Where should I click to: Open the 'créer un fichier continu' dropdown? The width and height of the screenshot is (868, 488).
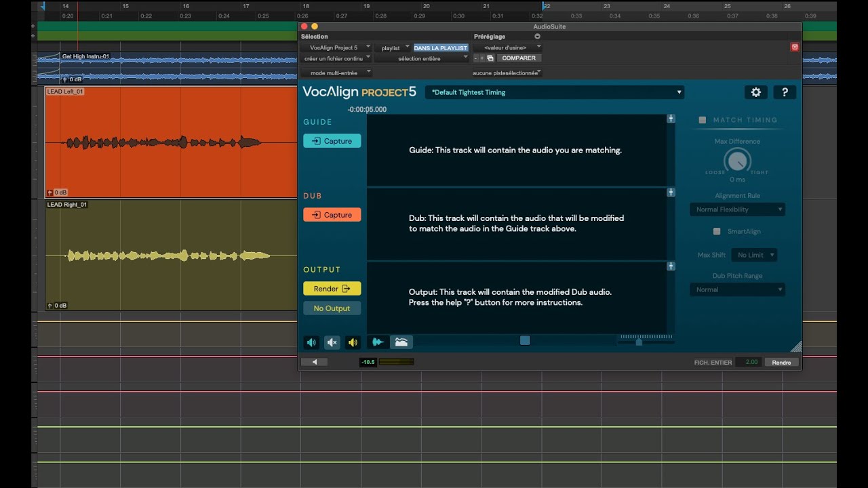[336, 58]
